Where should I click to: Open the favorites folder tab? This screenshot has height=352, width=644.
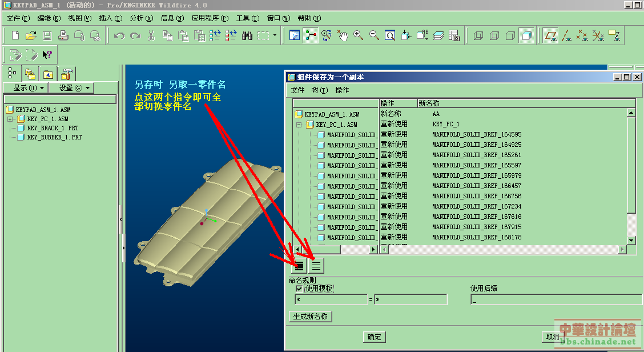[48, 74]
